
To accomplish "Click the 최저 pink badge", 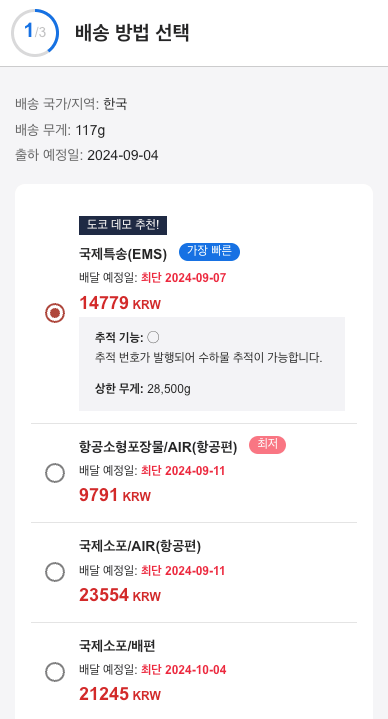I will coord(267,445).
